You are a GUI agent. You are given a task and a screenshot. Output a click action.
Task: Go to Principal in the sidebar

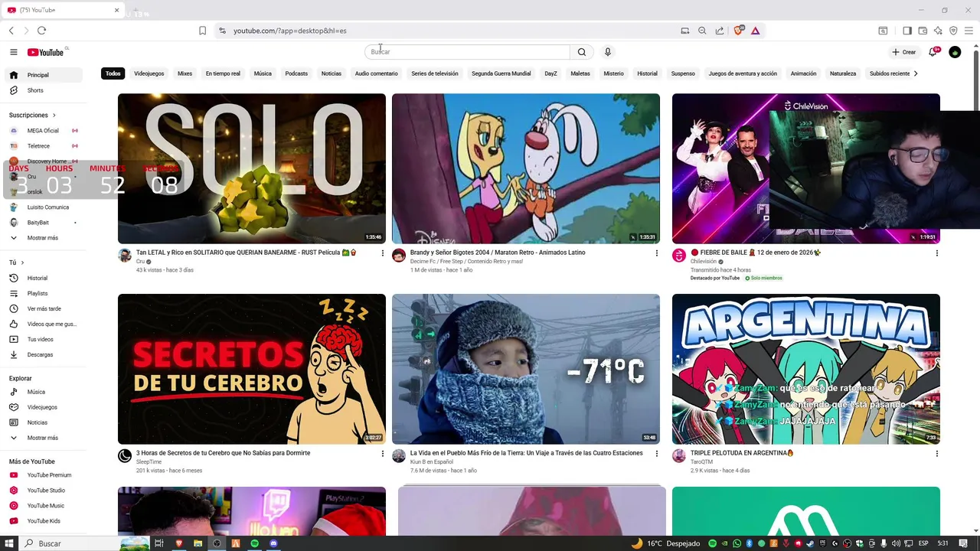point(45,75)
